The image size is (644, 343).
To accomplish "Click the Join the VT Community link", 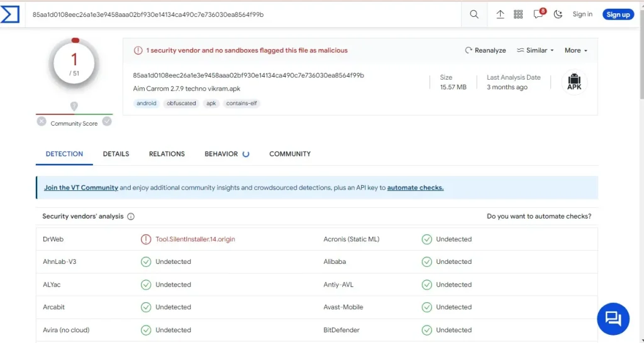I will click(81, 188).
